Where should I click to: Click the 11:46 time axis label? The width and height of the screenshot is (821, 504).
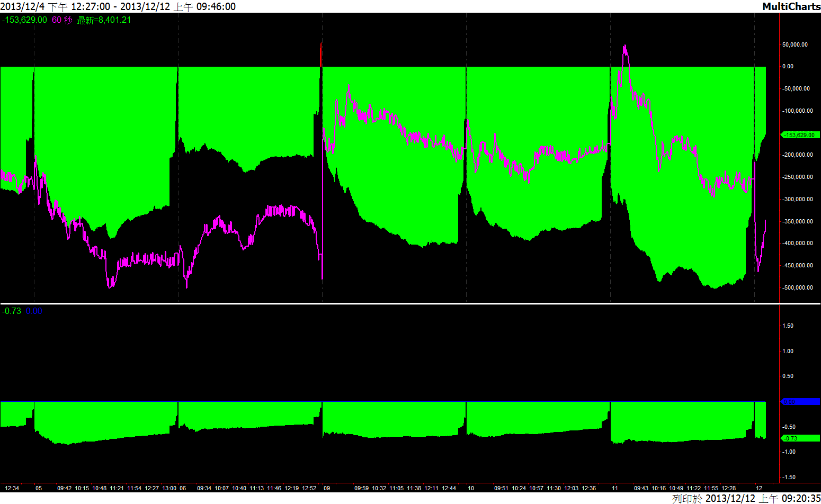coord(274,488)
